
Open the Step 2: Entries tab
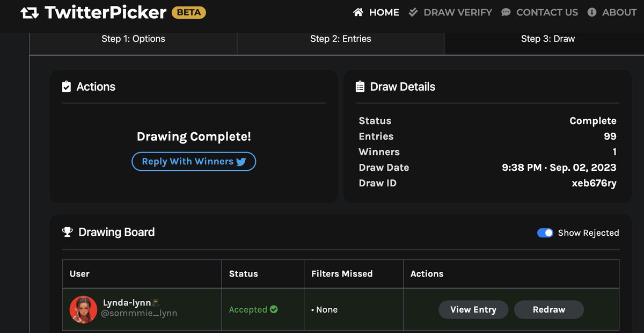(x=340, y=39)
